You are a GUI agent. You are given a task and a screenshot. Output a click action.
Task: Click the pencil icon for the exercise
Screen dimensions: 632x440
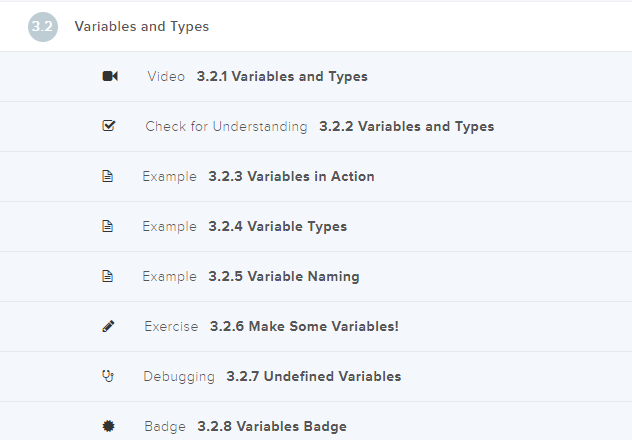point(109,327)
